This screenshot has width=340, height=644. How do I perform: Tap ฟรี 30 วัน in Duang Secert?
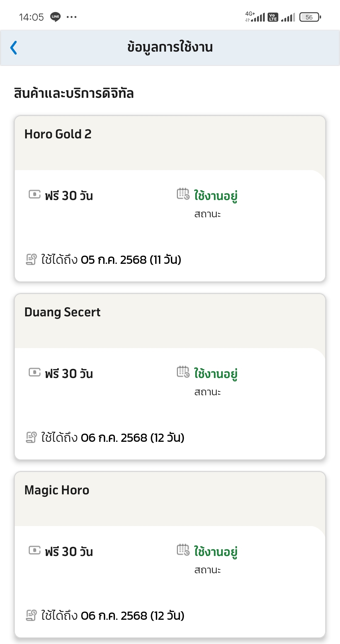point(69,374)
